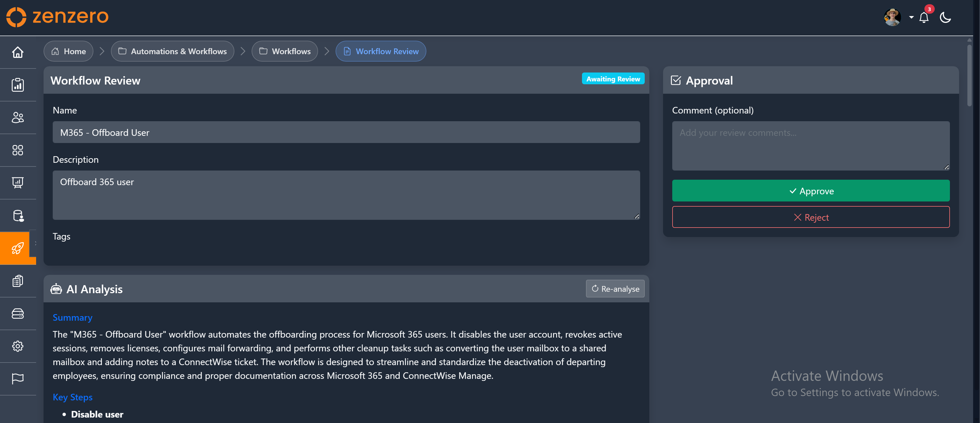Click the Tags label
Screen dimensions: 980x423
[62, 236]
